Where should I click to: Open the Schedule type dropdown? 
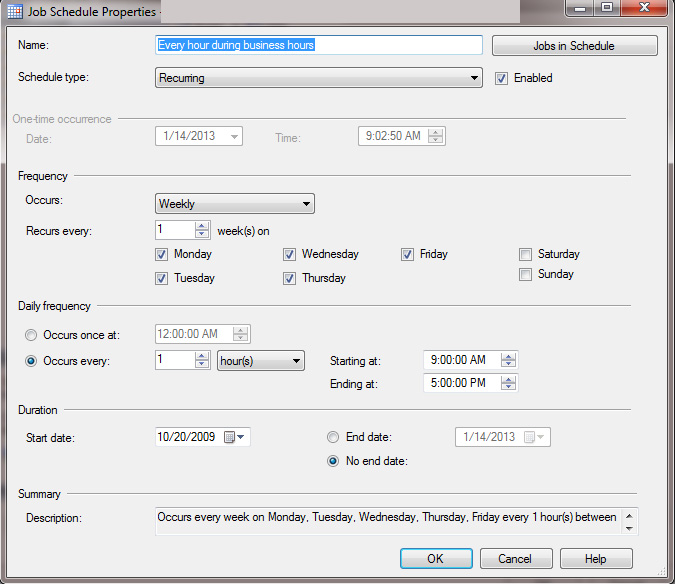point(319,78)
